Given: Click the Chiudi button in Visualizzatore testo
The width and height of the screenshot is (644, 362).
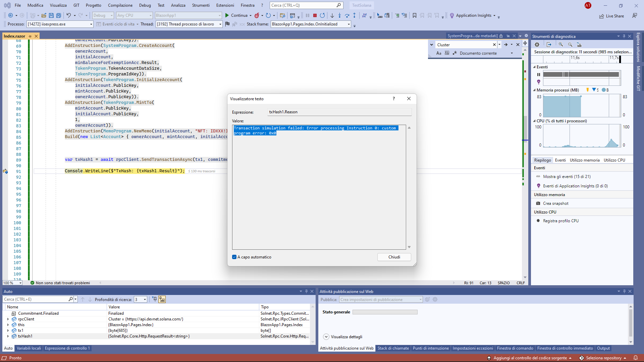Looking at the screenshot, I should tap(394, 257).
